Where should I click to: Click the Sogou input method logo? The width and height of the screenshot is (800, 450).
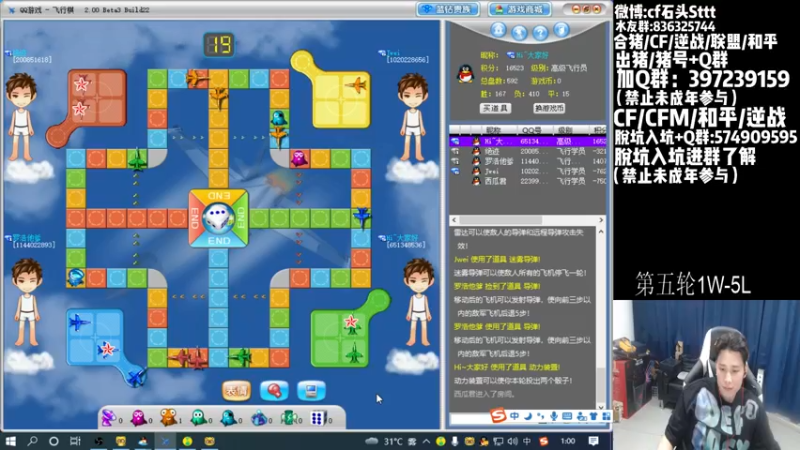tap(498, 416)
